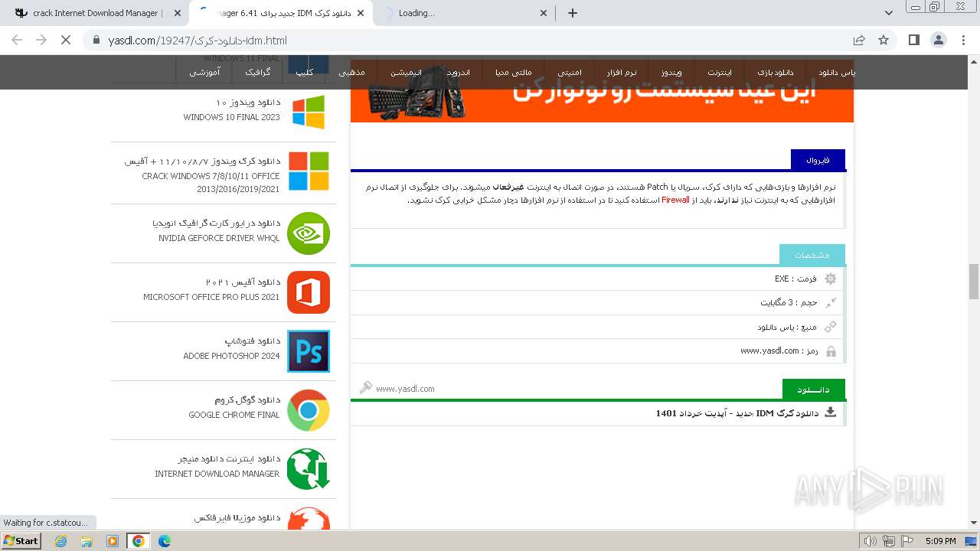Open the Windows 10 logo thumbnail

click(x=309, y=112)
